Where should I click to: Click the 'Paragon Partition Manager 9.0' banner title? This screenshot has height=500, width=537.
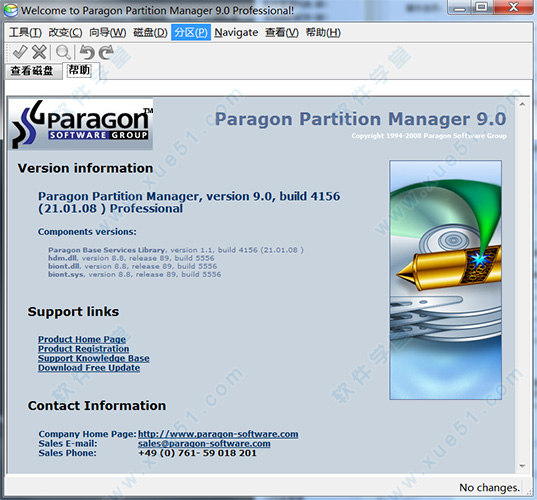tap(361, 119)
